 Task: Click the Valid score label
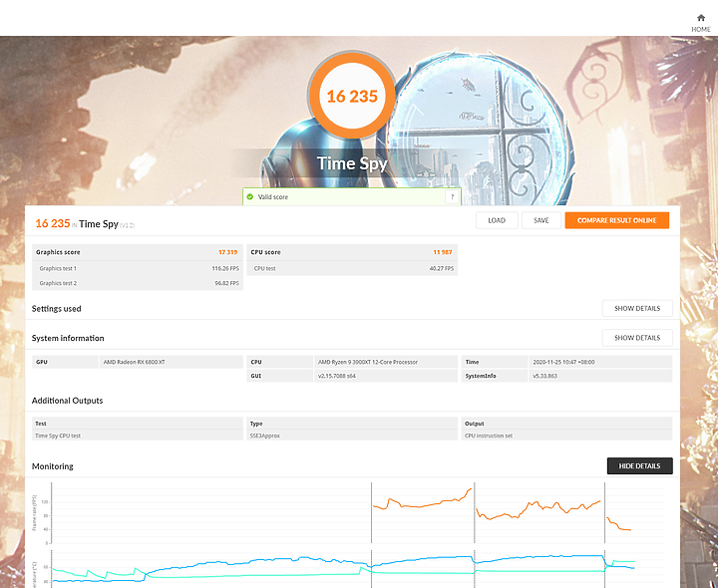coord(273,196)
